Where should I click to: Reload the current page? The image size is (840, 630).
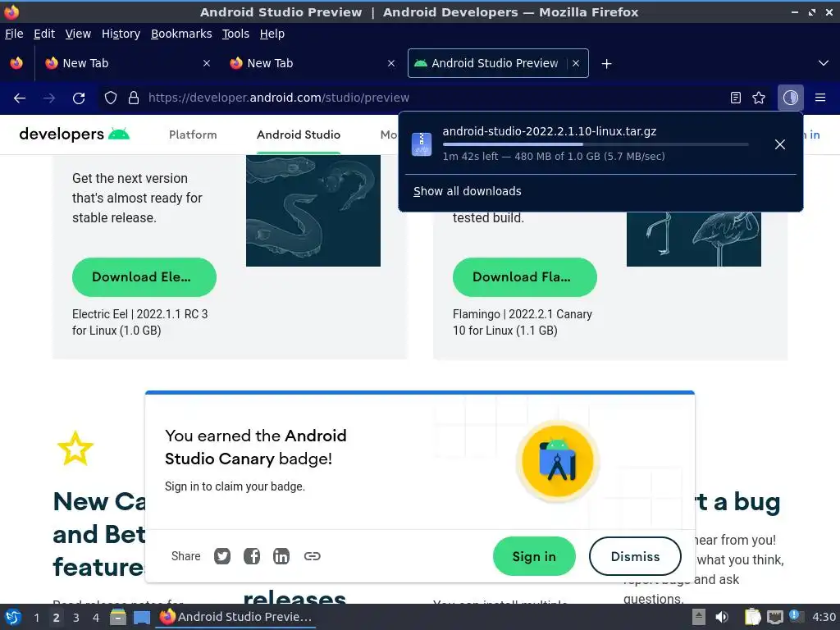coord(79,98)
